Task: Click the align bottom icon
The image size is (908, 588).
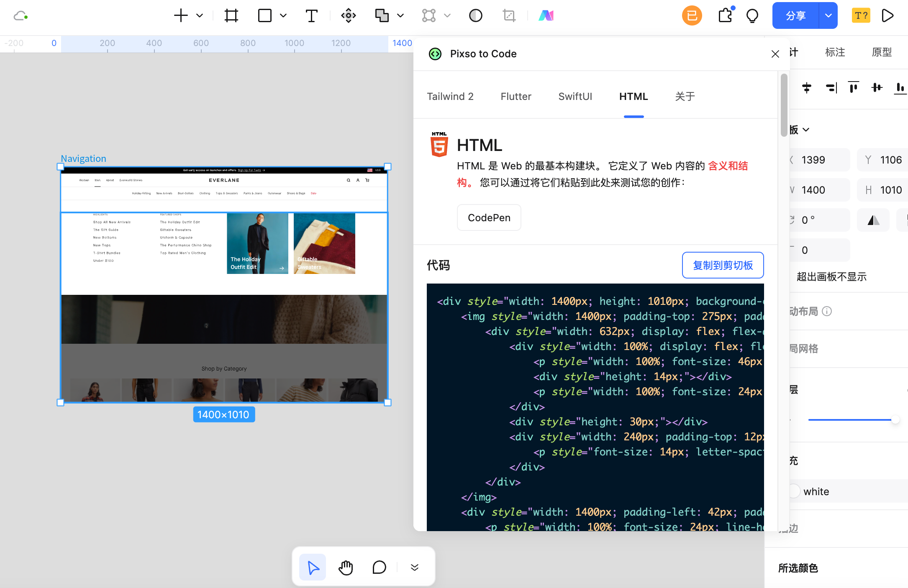Action: point(900,87)
